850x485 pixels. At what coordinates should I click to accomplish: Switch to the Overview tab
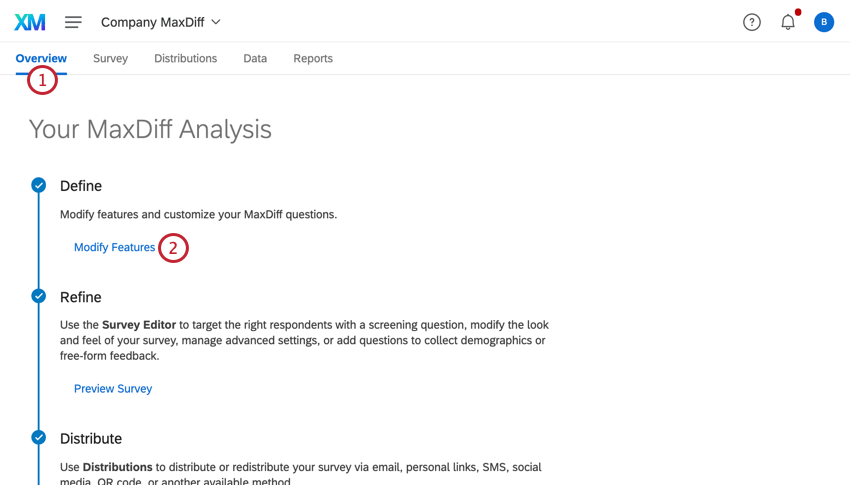41,58
